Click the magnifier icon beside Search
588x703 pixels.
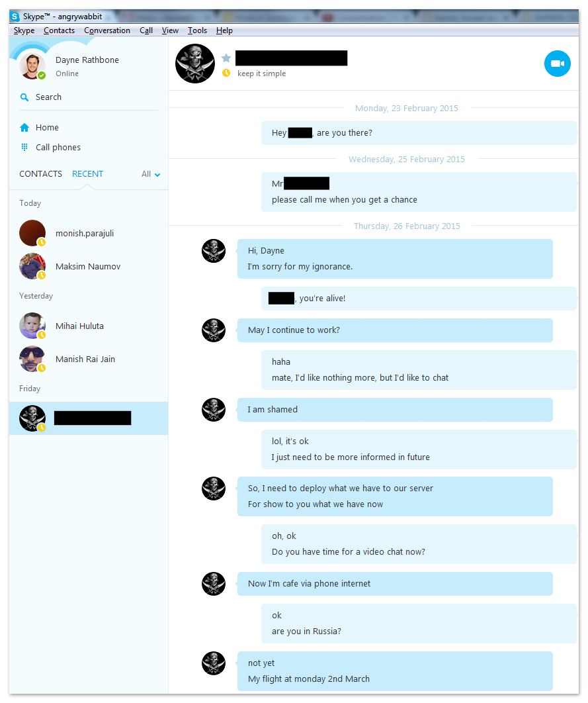[x=24, y=97]
